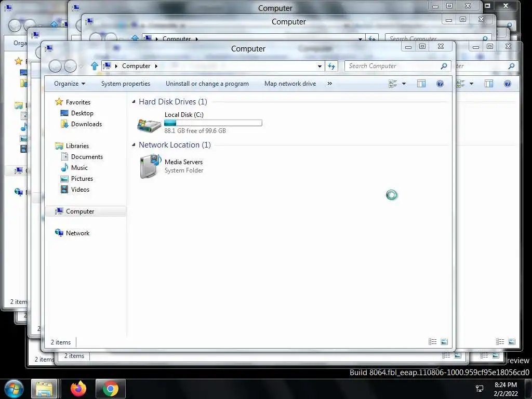Click the front window title bar icon

pyautogui.click(x=49, y=48)
